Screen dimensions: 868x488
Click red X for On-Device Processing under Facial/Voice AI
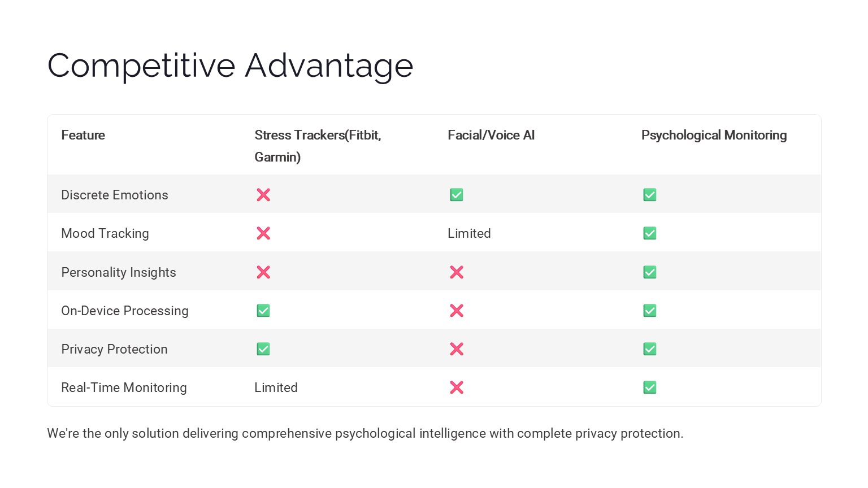pyautogui.click(x=457, y=311)
